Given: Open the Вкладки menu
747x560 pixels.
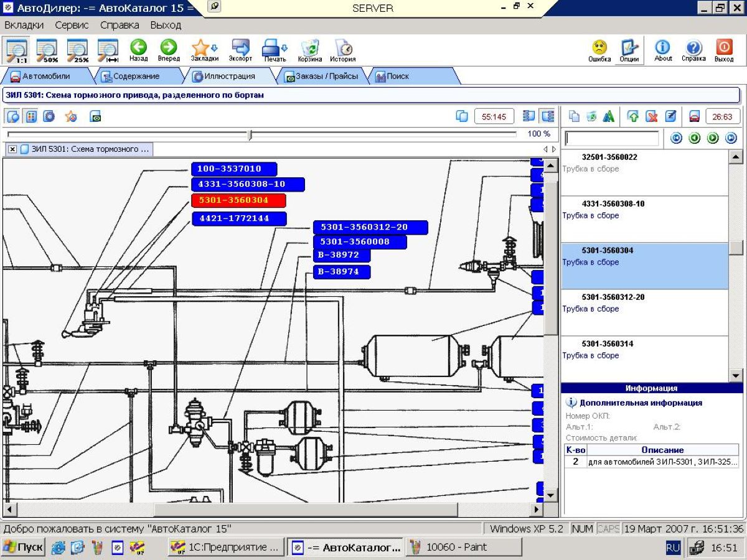Looking at the screenshot, I should coord(24,25).
